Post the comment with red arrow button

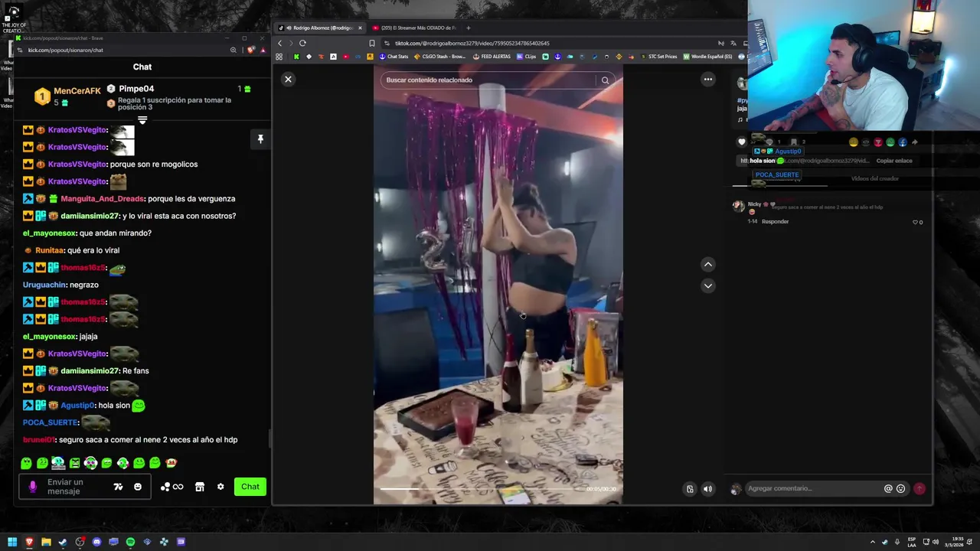(x=920, y=488)
